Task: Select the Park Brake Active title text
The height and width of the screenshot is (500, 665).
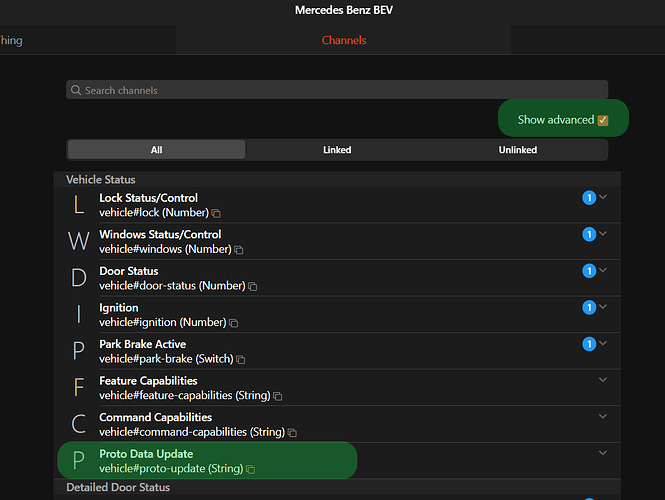Action: [x=142, y=344]
